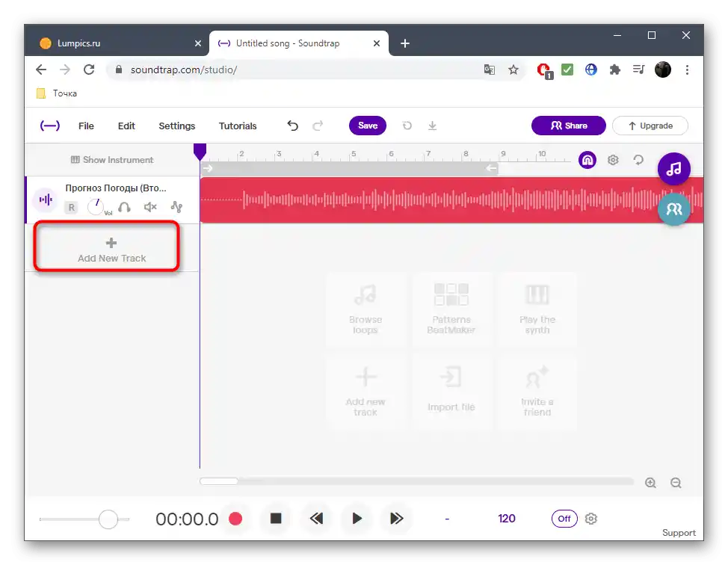The image size is (728, 565).
Task: Zoom out on the timeline
Action: [x=676, y=483]
